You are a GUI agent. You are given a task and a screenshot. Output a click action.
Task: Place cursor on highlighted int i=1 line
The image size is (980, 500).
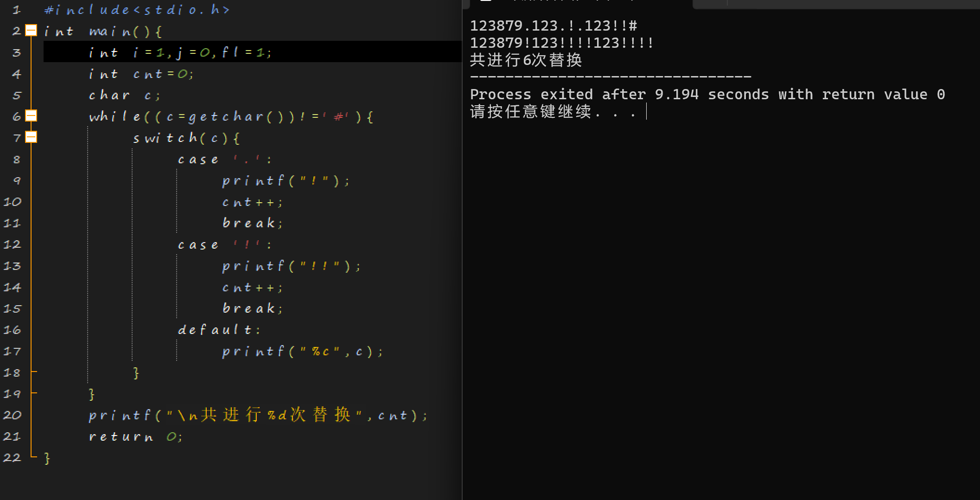pyautogui.click(x=252, y=52)
